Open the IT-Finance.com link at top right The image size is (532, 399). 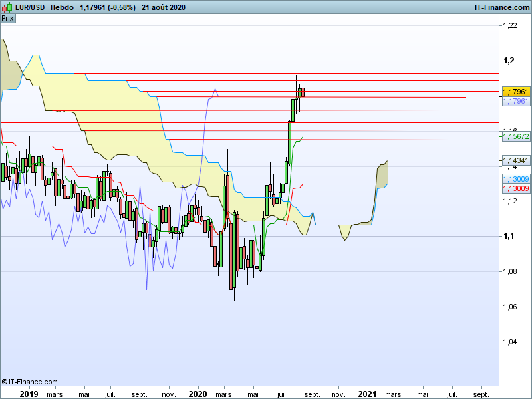point(502,7)
